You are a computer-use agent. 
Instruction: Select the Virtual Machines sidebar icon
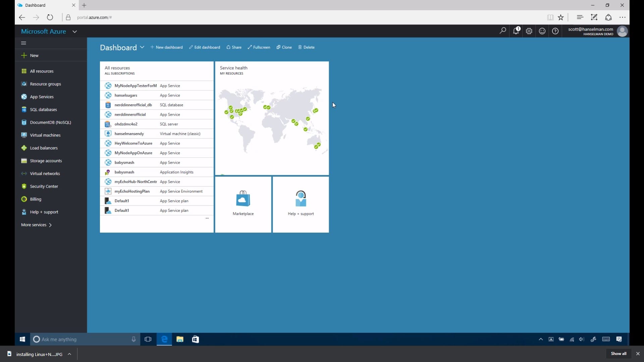[23, 135]
